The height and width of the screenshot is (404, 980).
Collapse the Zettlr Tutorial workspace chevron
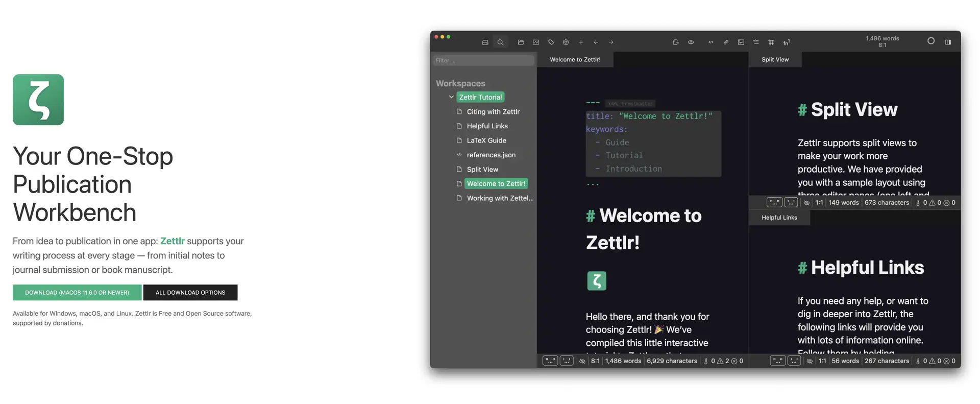(x=451, y=97)
